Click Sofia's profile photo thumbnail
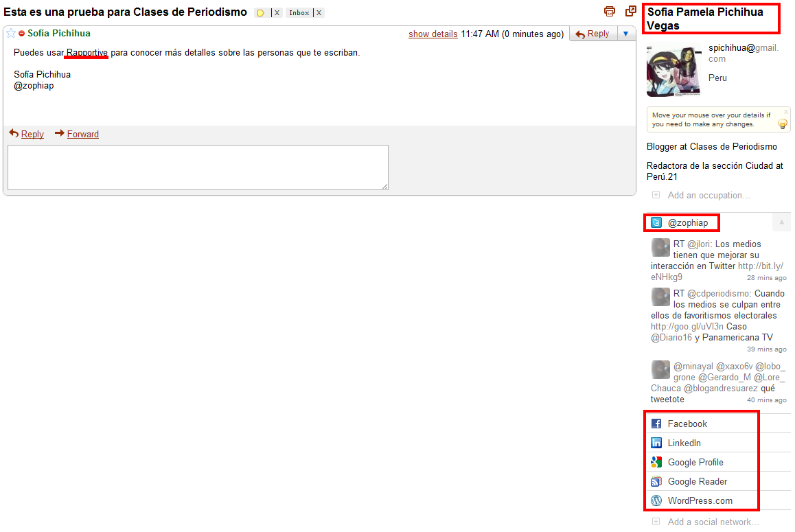The image size is (795, 532). click(x=673, y=71)
